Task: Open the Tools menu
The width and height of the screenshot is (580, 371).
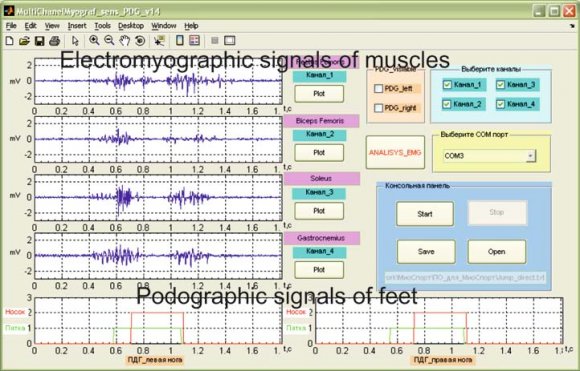Action: tap(102, 26)
